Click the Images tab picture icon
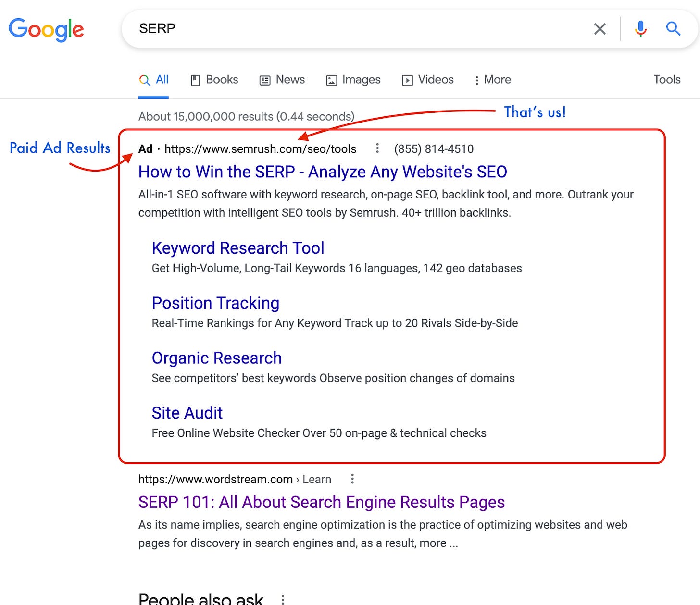Screen dimensions: 700x605 coord(331,80)
